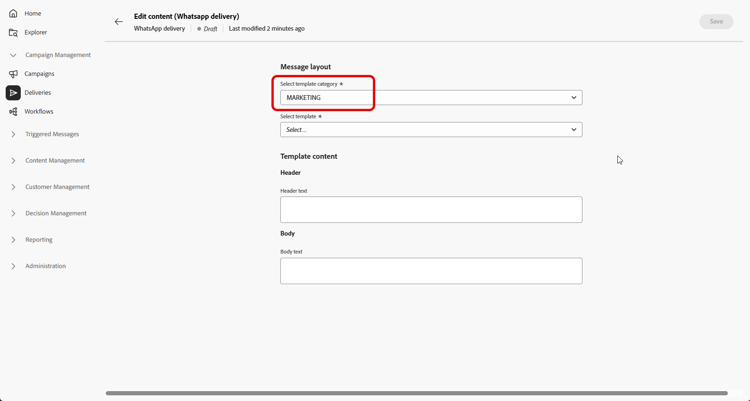Screen dimensions: 750x401
Task: Click the Workflows diagram icon
Action: [x=13, y=111]
